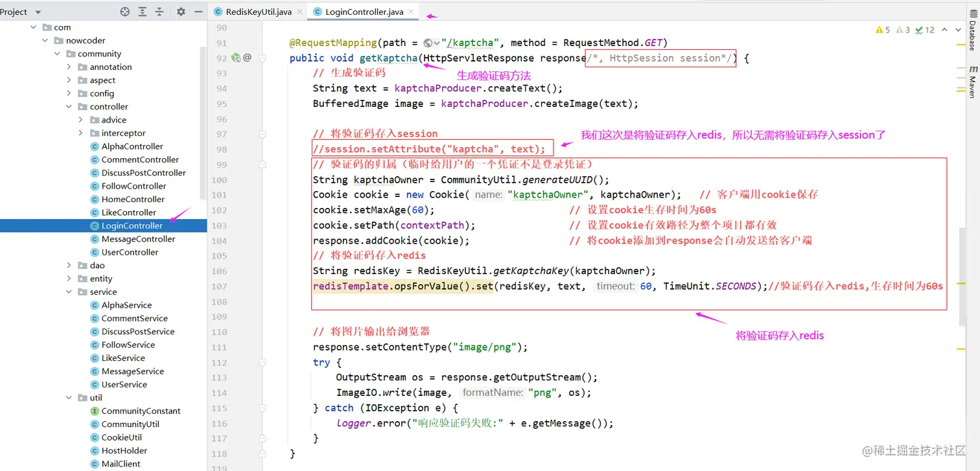The width and height of the screenshot is (980, 471).
Task: Select CommunityUtil in the util package
Action: pyautogui.click(x=130, y=424)
